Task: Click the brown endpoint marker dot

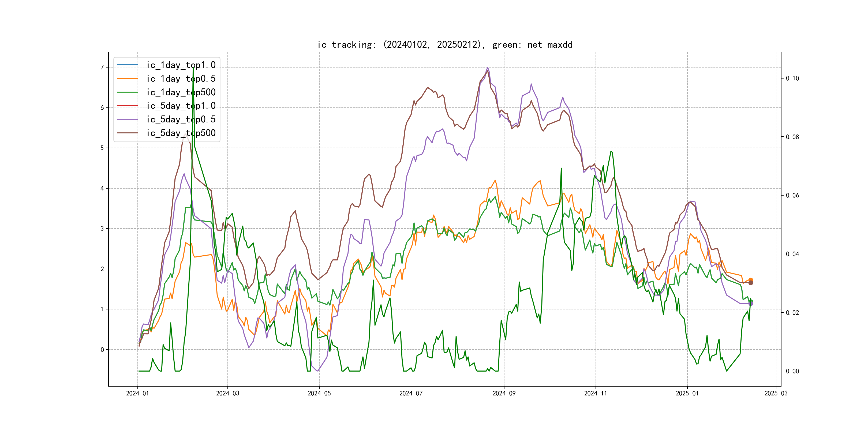Action: [751, 283]
